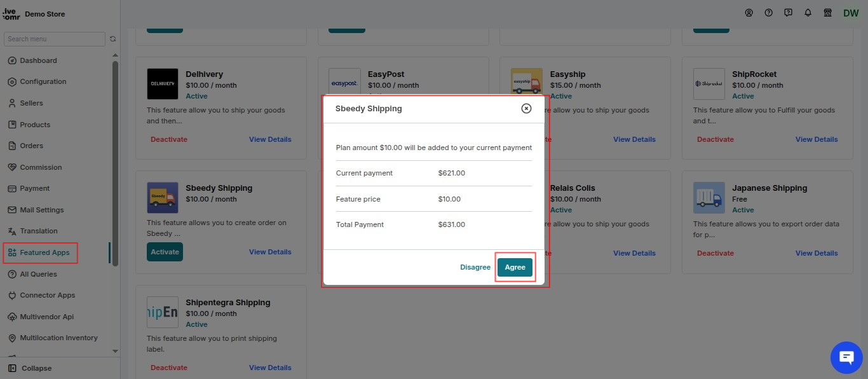Viewport: 868px width, 379px height.
Task: Close the Sbeedy Shipping dialog
Action: [526, 108]
